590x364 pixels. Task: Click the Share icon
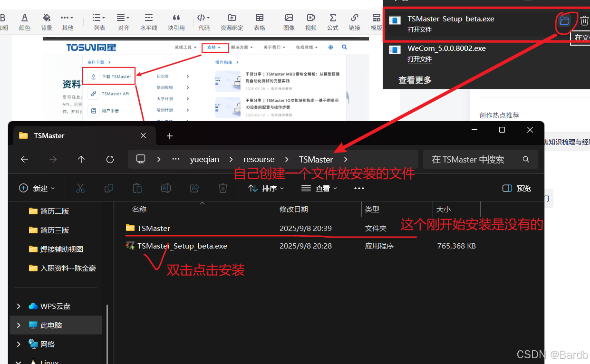194,188
